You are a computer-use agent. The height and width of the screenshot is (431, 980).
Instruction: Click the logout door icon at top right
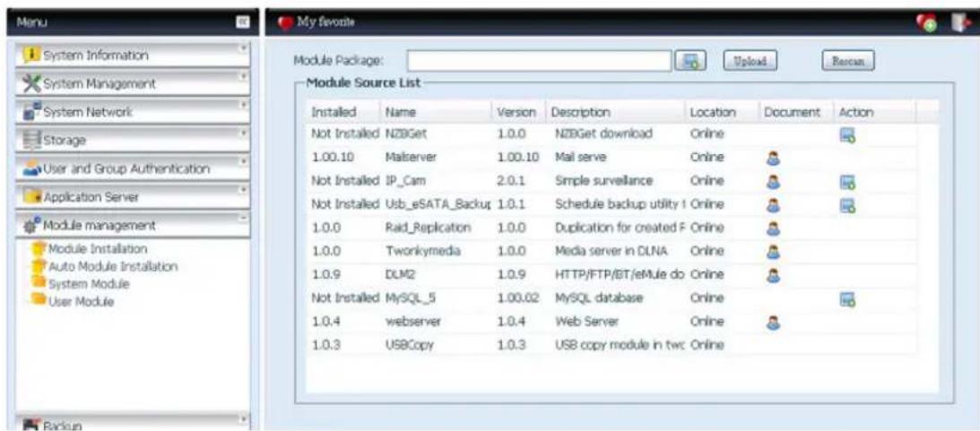click(x=959, y=22)
